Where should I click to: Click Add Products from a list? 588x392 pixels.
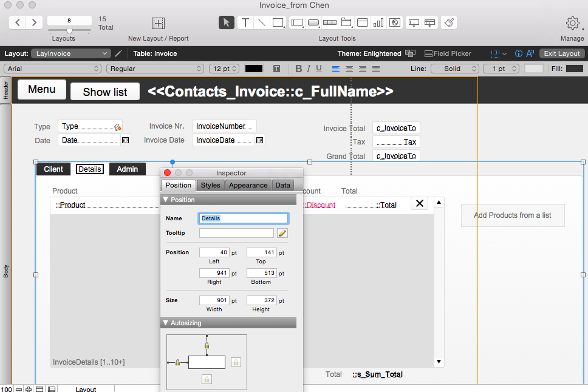513,215
